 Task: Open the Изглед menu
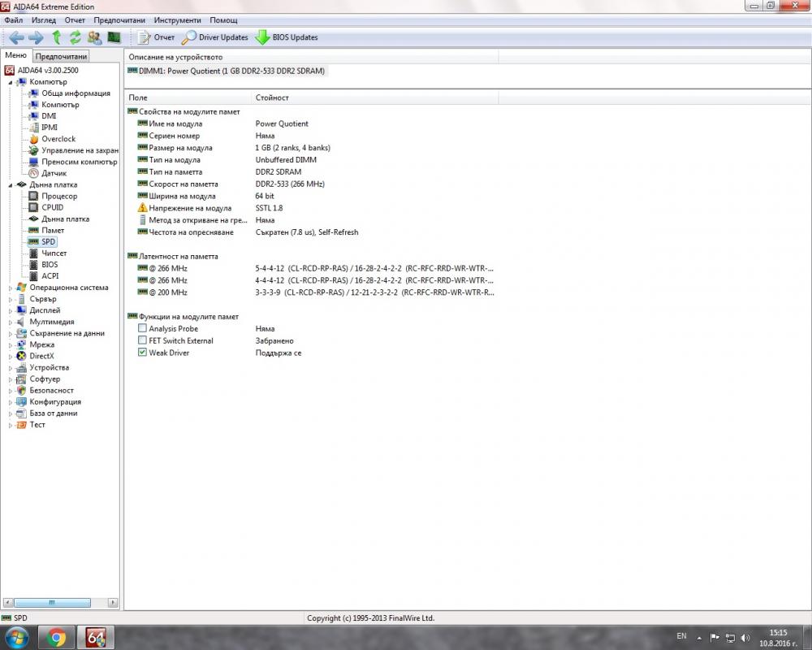coord(44,20)
